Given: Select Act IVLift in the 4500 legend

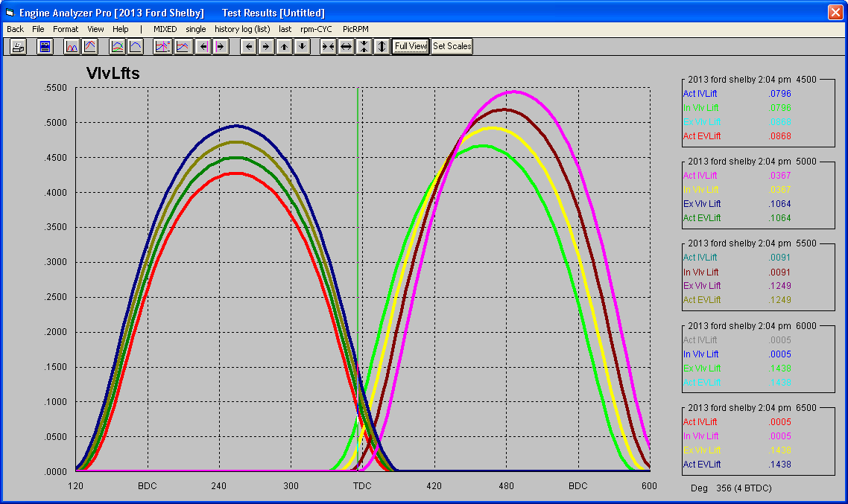Looking at the screenshot, I should click(x=700, y=94).
